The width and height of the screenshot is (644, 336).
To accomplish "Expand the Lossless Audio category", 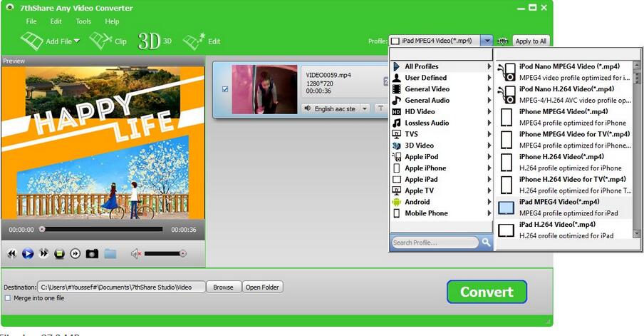I will (x=442, y=123).
